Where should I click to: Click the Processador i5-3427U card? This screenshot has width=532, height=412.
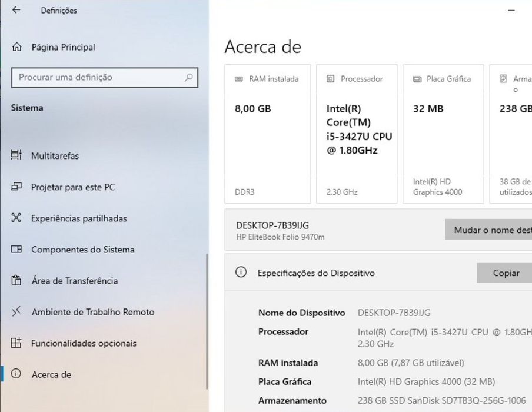click(x=357, y=134)
